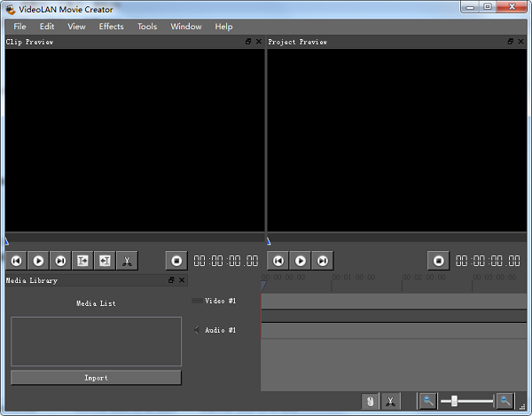Close the Clip Preview panel

(x=259, y=42)
